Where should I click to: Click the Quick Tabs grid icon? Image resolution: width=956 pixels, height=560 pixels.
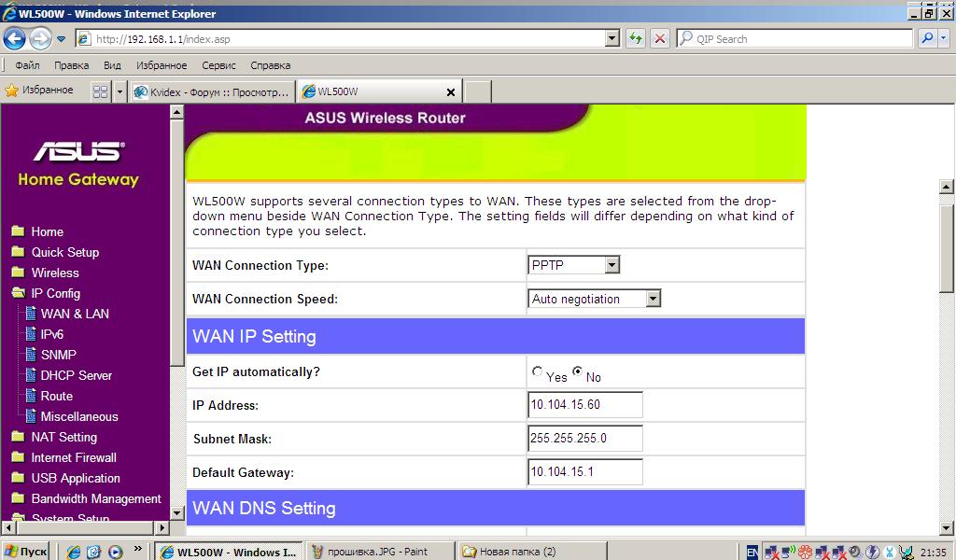(x=100, y=91)
